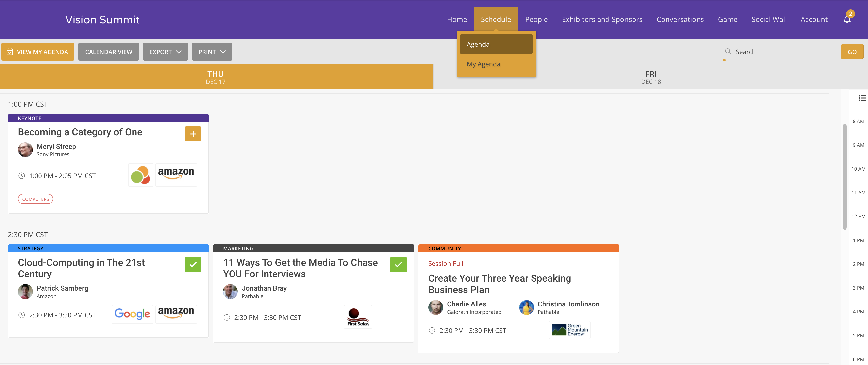868x365 pixels.
Task: Click the list view icon above timeline
Action: click(x=862, y=98)
